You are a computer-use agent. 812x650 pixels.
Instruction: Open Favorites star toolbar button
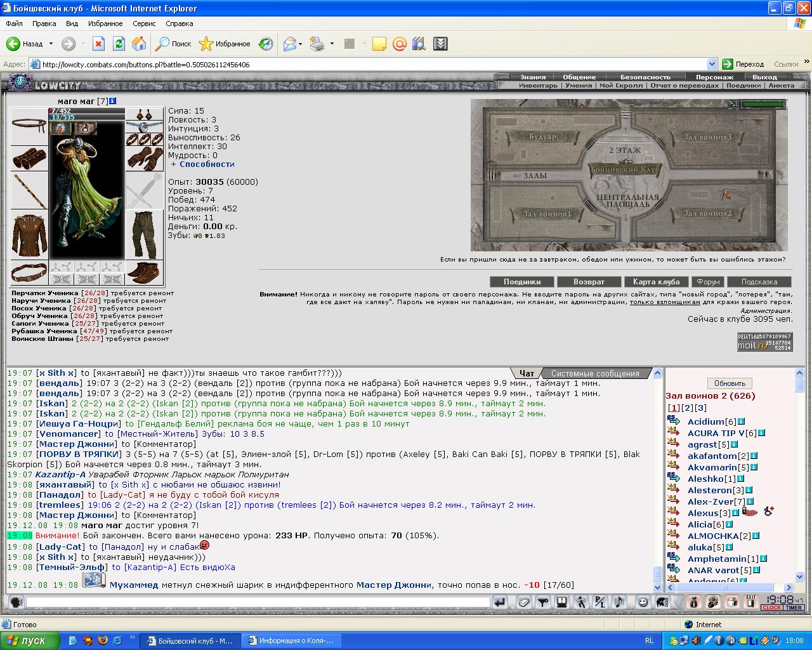[225, 44]
